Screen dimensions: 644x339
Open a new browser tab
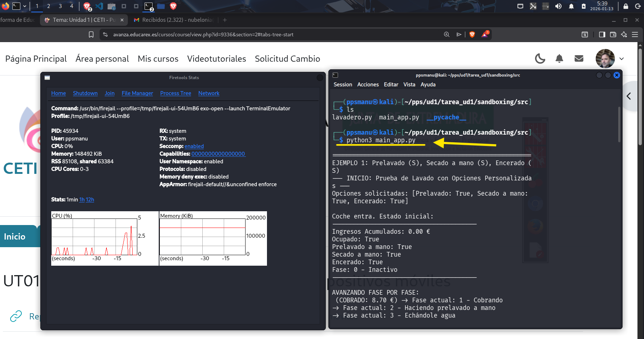tap(225, 20)
